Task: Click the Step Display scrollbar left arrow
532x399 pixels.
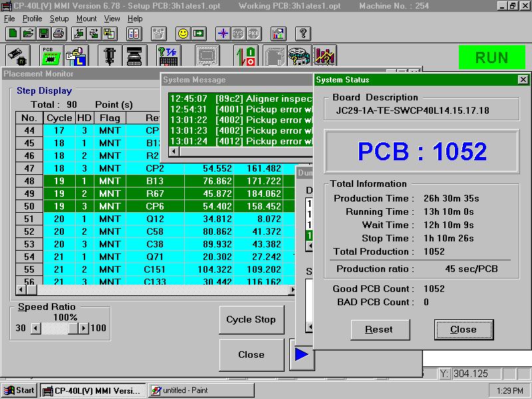Action: point(21,290)
